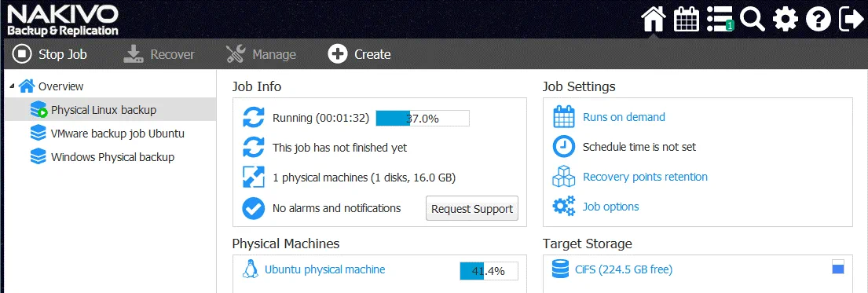Click the 37.0% job progress bar
The image size is (868, 293).
pyautogui.click(x=423, y=118)
